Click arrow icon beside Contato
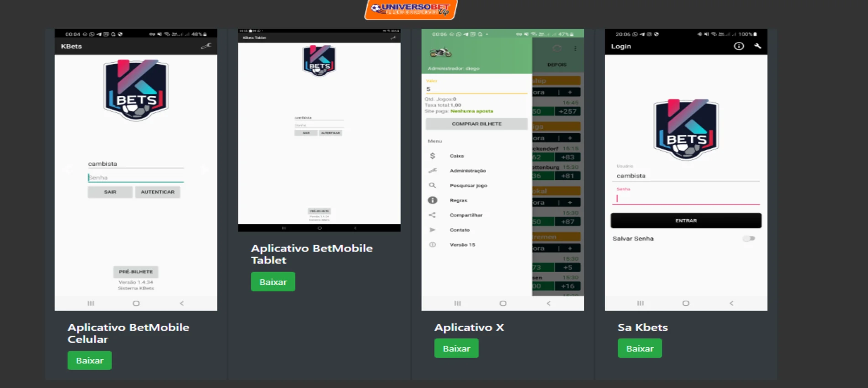Image resolution: width=868 pixels, height=388 pixels. coord(432,230)
